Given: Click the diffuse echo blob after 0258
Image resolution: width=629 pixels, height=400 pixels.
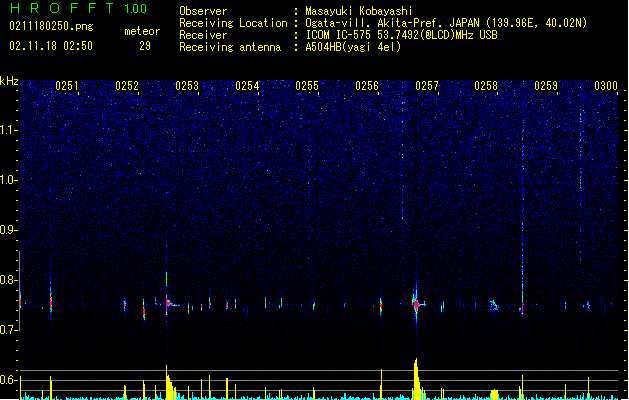Looking at the screenshot, I should click(494, 306).
